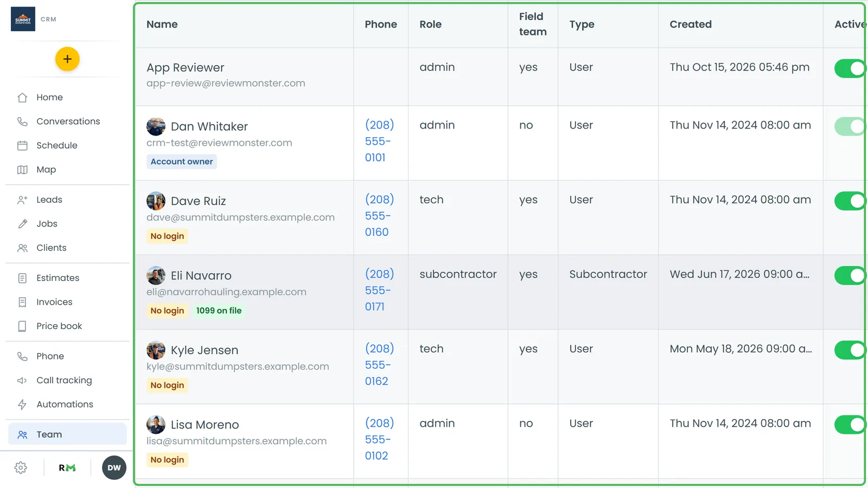868x488 pixels.
Task: Open the settings gear icon
Action: pyautogui.click(x=21, y=468)
